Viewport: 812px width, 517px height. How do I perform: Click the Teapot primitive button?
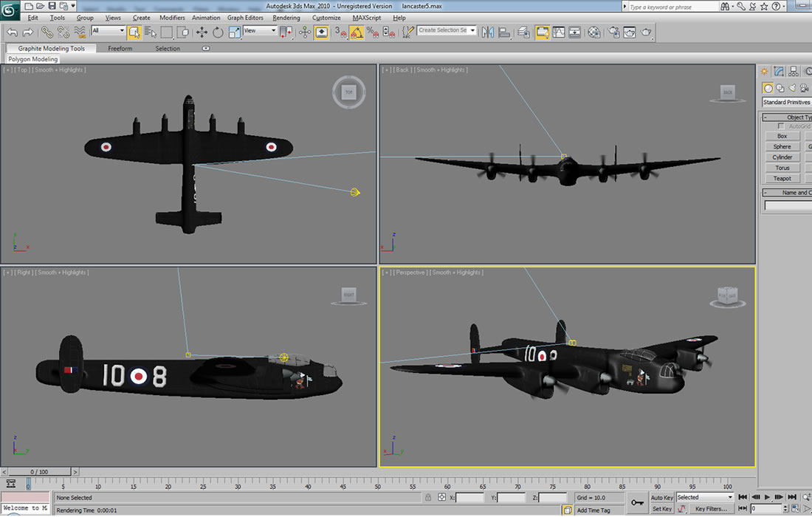point(782,178)
